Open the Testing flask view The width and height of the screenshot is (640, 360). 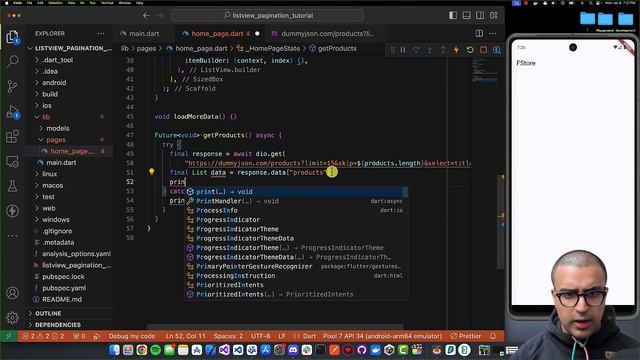(x=13, y=186)
